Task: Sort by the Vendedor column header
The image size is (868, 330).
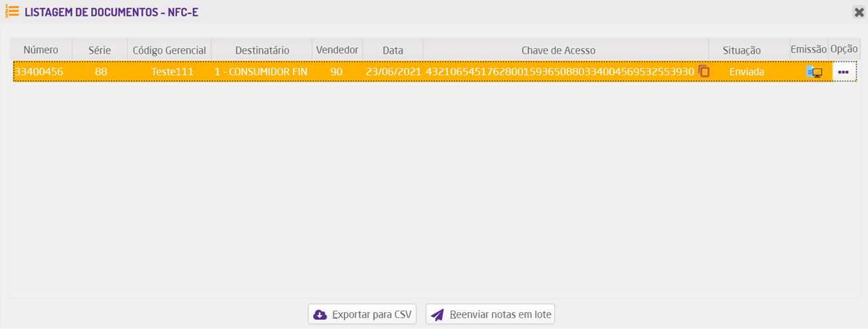Action: 338,50
